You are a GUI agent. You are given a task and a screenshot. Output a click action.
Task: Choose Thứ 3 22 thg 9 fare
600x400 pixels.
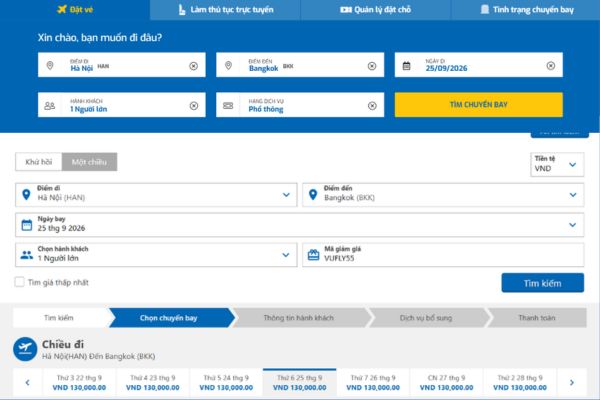tap(79, 382)
